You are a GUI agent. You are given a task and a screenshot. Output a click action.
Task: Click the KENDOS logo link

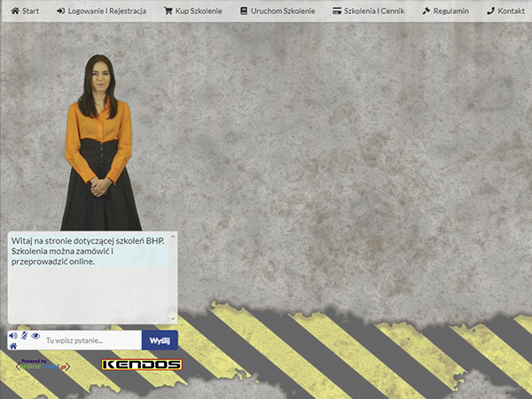coord(141,364)
